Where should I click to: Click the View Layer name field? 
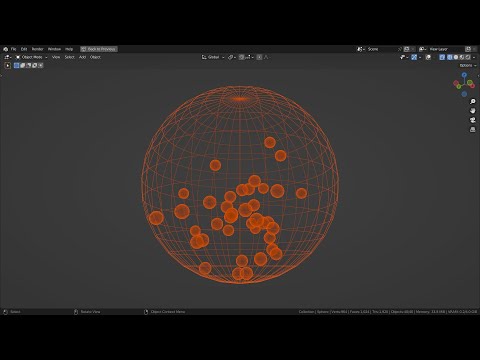coord(446,49)
